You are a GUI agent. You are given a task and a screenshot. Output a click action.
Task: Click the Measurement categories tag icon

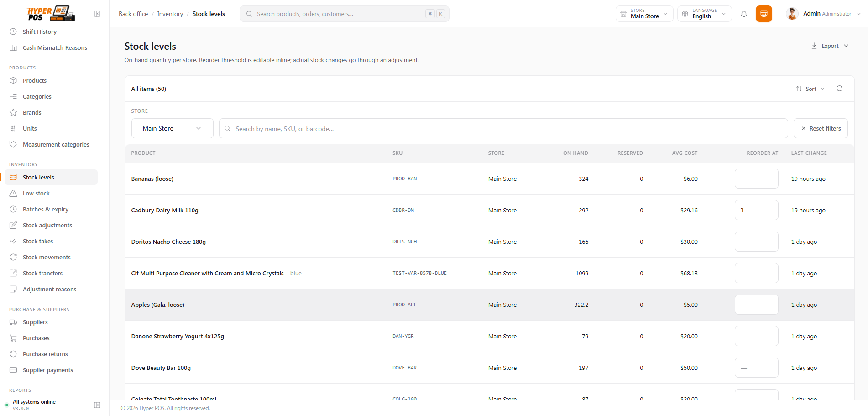[13, 144]
